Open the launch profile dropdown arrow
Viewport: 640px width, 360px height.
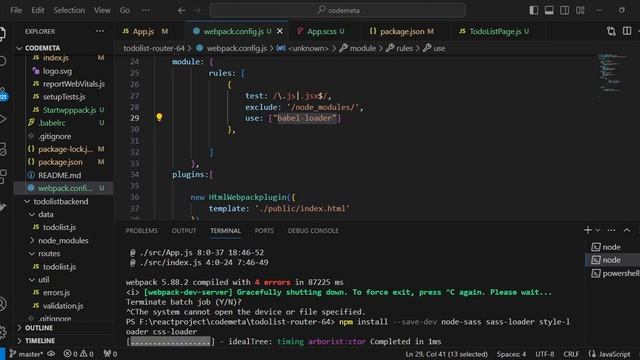pos(598,230)
